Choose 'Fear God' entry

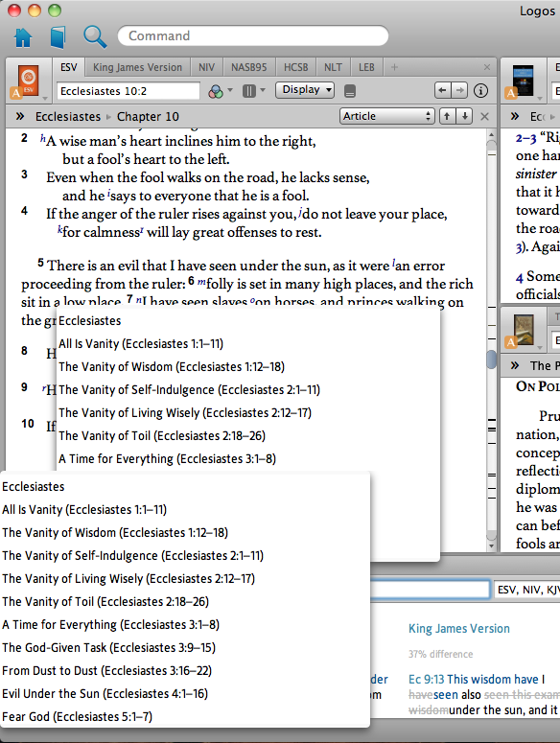pos(78,716)
